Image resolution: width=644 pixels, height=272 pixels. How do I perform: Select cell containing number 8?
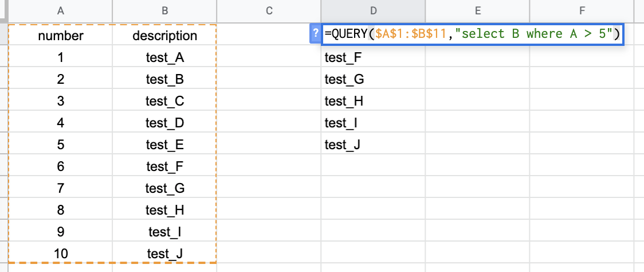click(60, 210)
